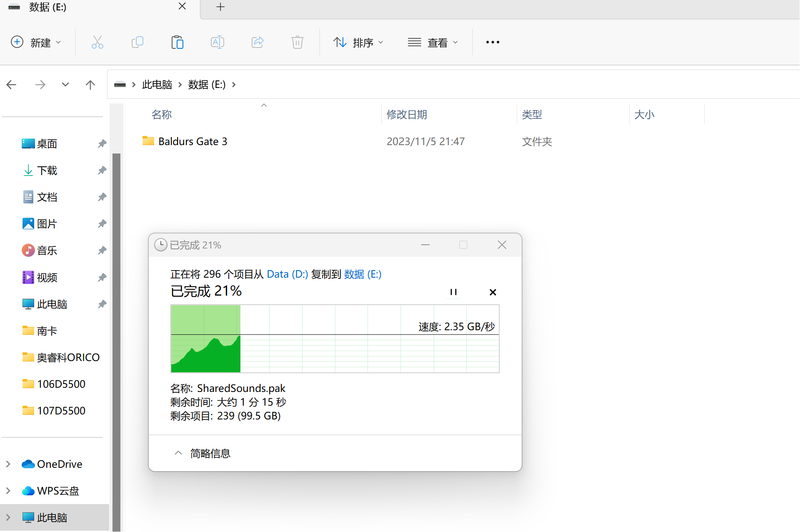Cancel the copy with the X button
Image resolution: width=800 pixels, height=532 pixels.
pyautogui.click(x=493, y=292)
